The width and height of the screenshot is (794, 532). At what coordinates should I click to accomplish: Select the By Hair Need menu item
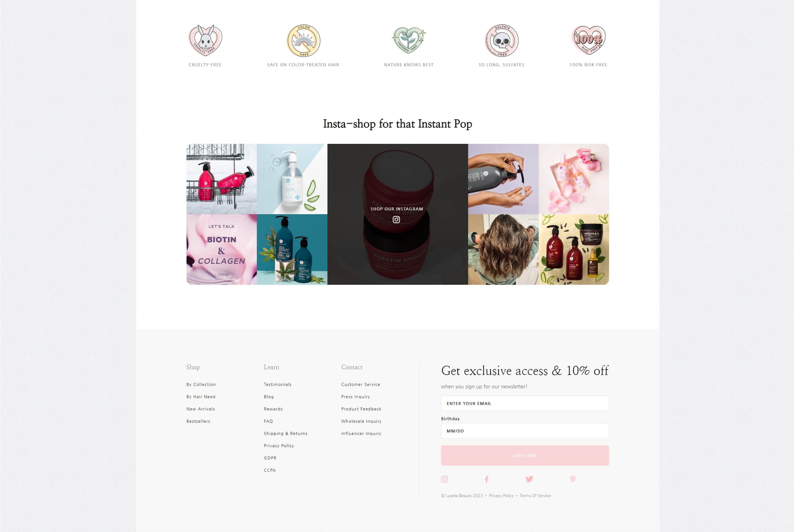point(201,397)
